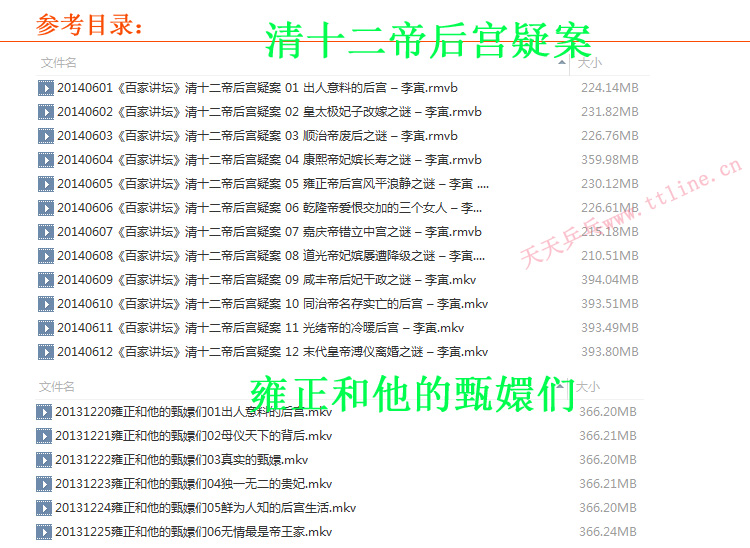Click the file icon next to 07 嘉庆帝错立中宫之谜

click(x=45, y=232)
